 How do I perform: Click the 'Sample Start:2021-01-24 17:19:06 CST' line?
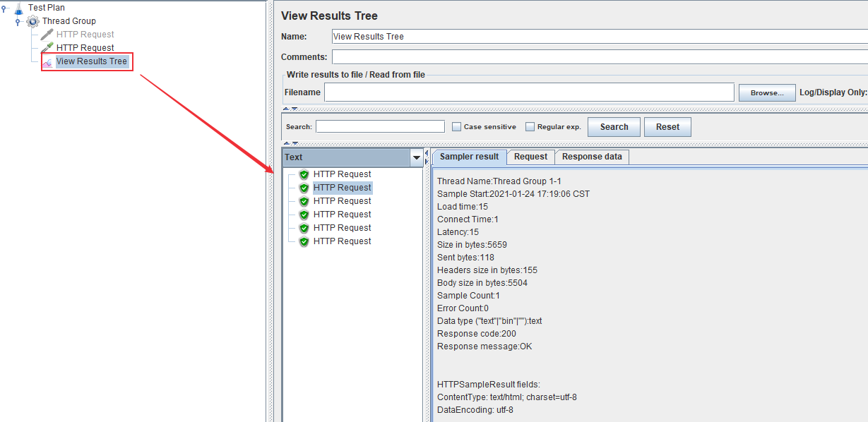(x=513, y=194)
